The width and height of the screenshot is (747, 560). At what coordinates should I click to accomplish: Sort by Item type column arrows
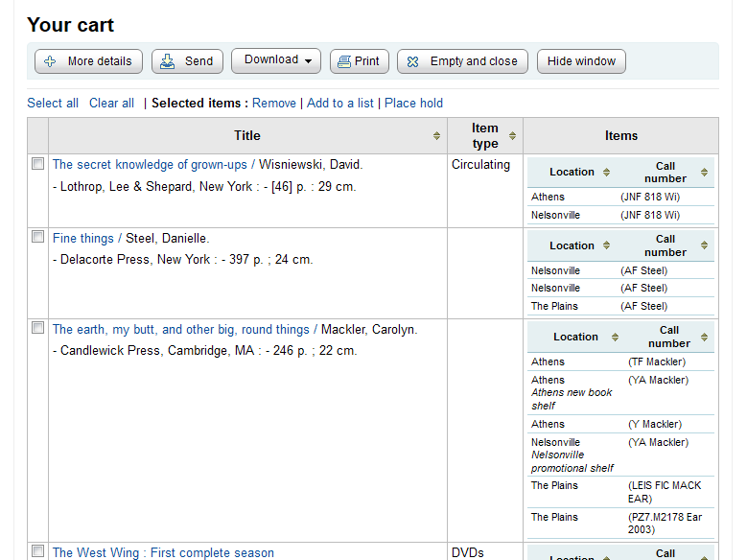513,136
